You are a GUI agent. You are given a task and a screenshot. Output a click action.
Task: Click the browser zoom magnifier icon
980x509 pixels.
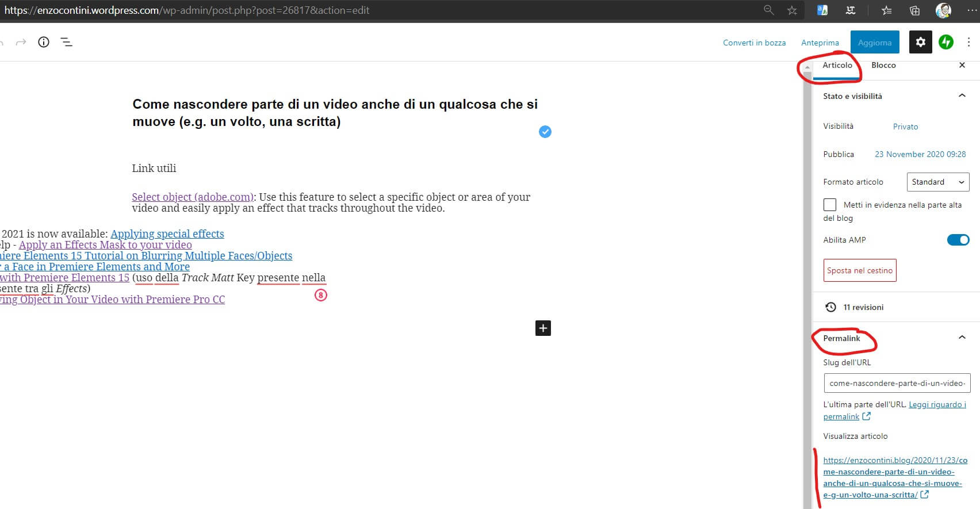(x=768, y=10)
